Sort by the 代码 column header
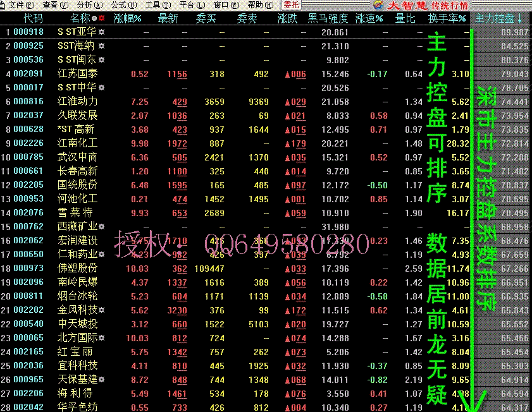The image size is (532, 412). pos(33,18)
